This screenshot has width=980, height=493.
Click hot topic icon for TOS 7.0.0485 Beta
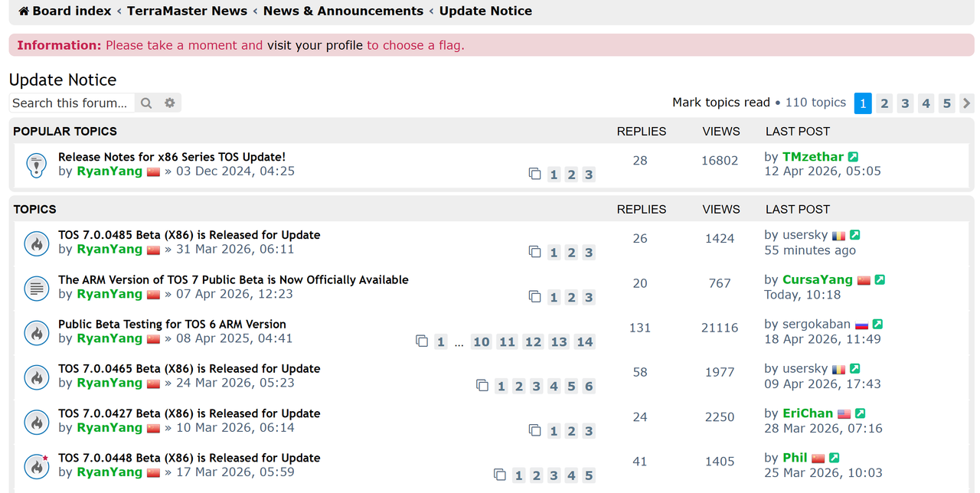36,243
